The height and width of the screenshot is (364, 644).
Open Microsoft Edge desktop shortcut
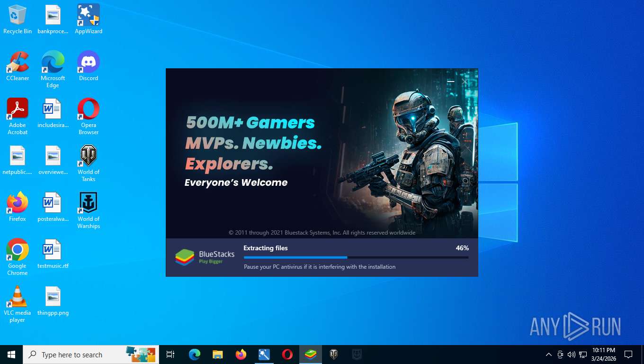coord(53,70)
